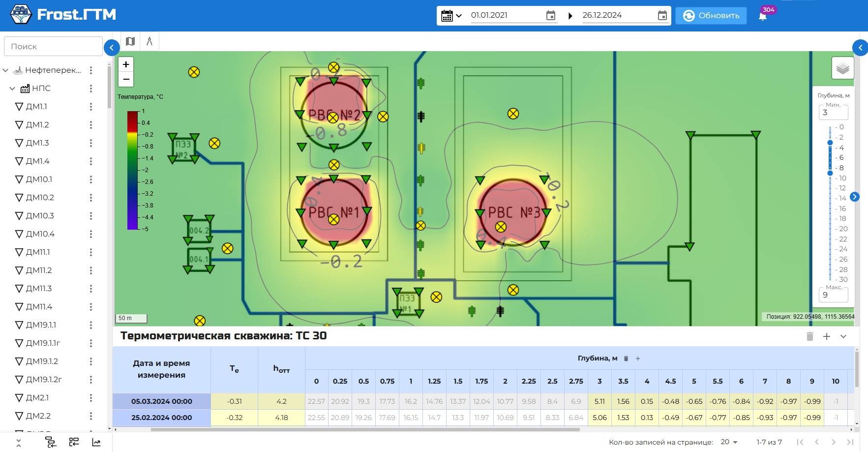
Task: Toggle the right side panel arrow
Action: coord(860,48)
